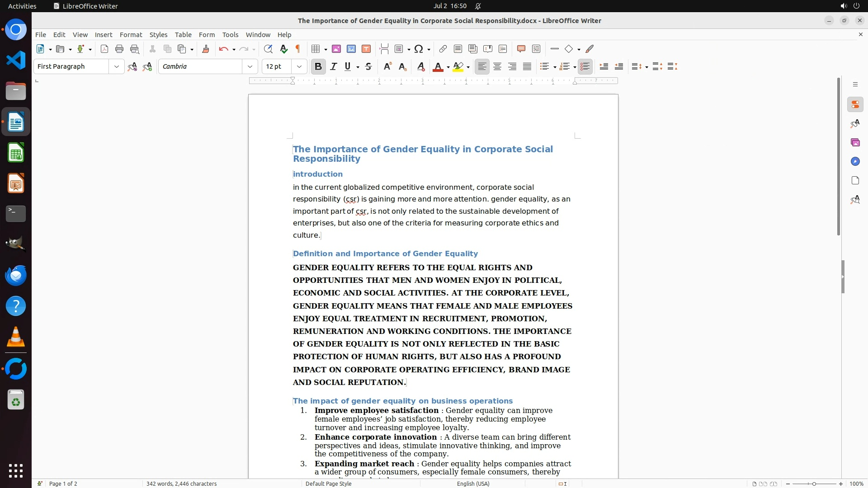Click the font color red swatch button
This screenshot has height=488, width=868.
point(437,67)
